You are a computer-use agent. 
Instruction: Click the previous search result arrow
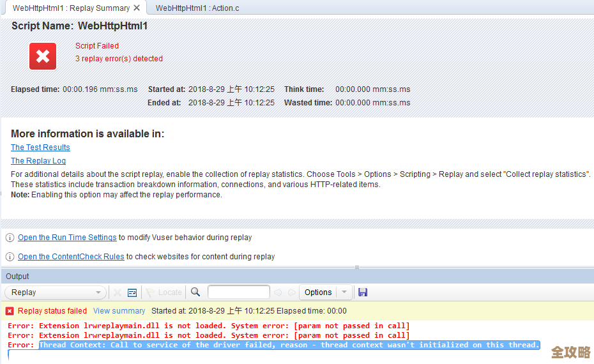point(278,292)
